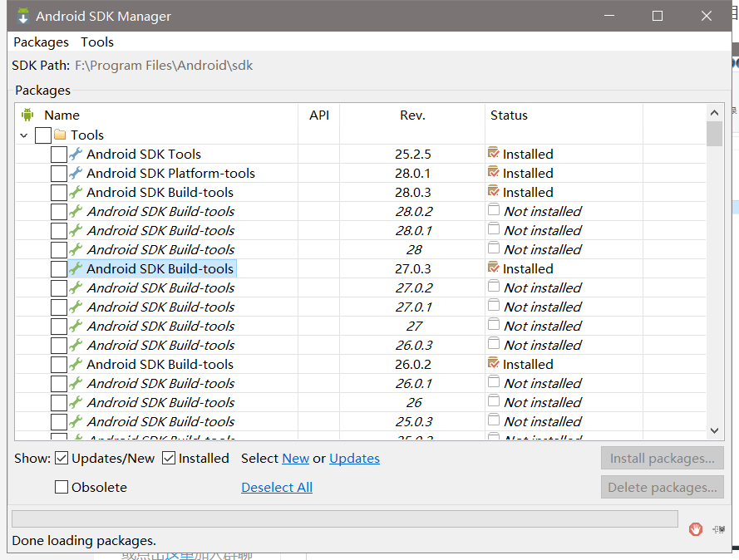Toggle the Installed show filter
Screen dimensions: 739x560
coord(169,458)
